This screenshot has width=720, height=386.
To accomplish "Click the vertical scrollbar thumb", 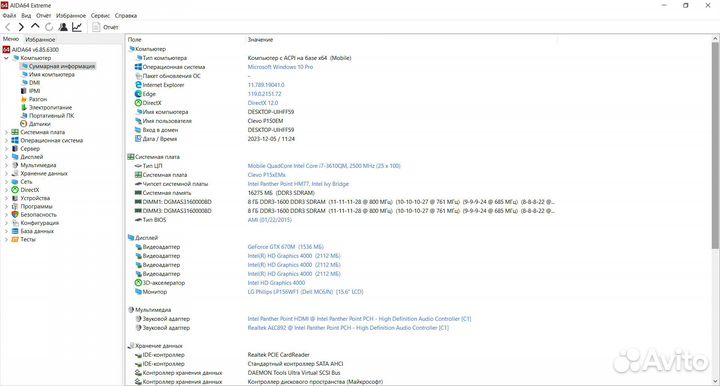I will (715, 146).
